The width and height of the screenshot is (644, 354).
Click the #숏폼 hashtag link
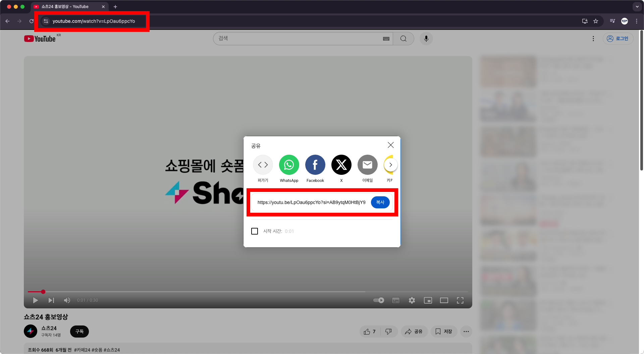tap(97, 350)
